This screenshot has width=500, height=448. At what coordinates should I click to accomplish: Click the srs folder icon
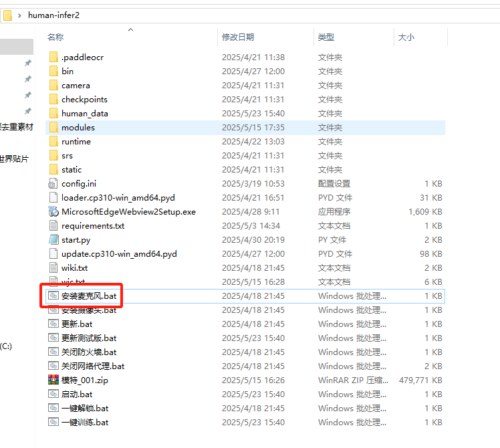tap(53, 155)
